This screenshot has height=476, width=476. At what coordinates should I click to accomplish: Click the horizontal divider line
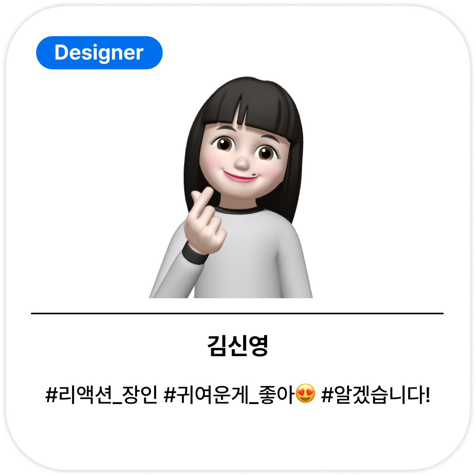[x=237, y=313]
